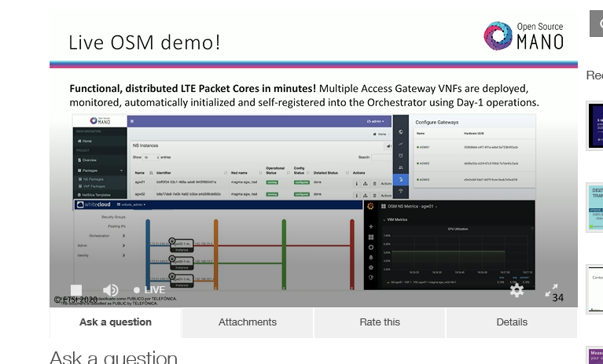This screenshot has height=364, width=603.
Task: Click the Grafana logo icon
Action: [371, 207]
